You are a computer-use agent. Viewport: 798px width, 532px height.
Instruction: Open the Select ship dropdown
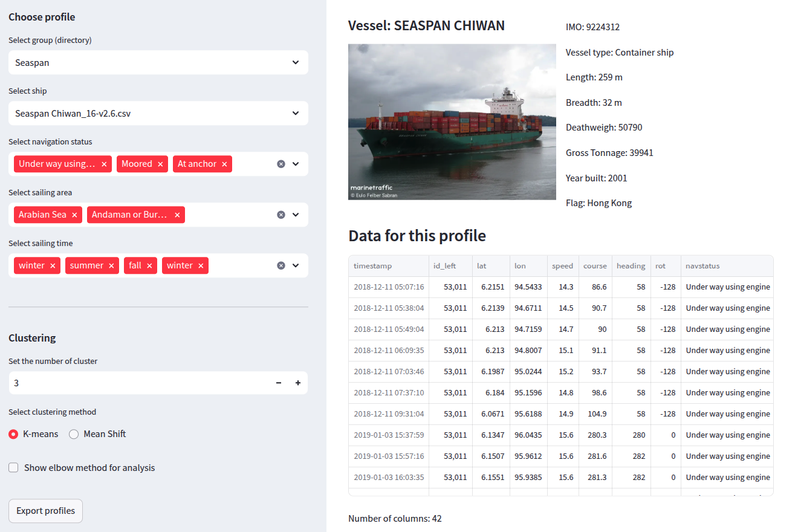[x=158, y=113]
